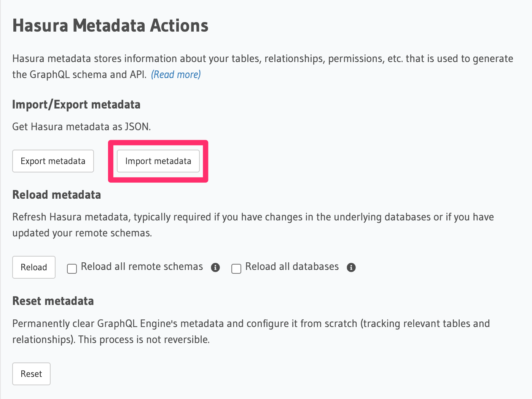
Task: Trigger a metadata export as JSON
Action: tap(53, 161)
